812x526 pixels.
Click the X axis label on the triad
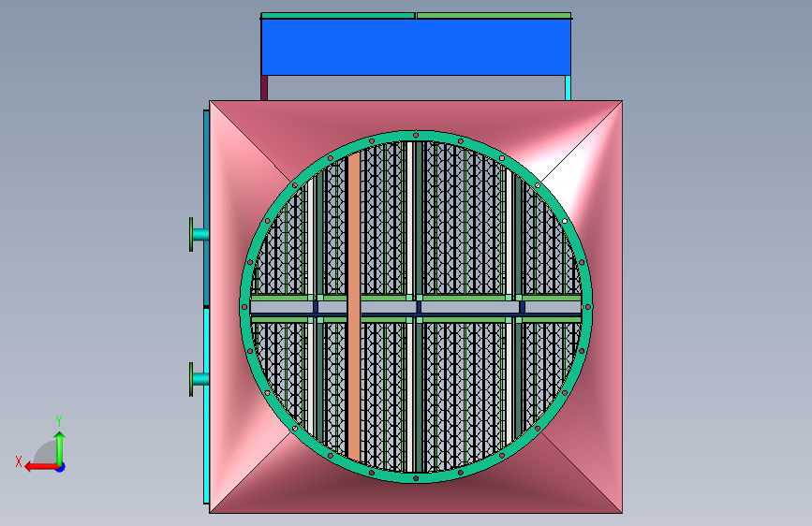point(19,461)
